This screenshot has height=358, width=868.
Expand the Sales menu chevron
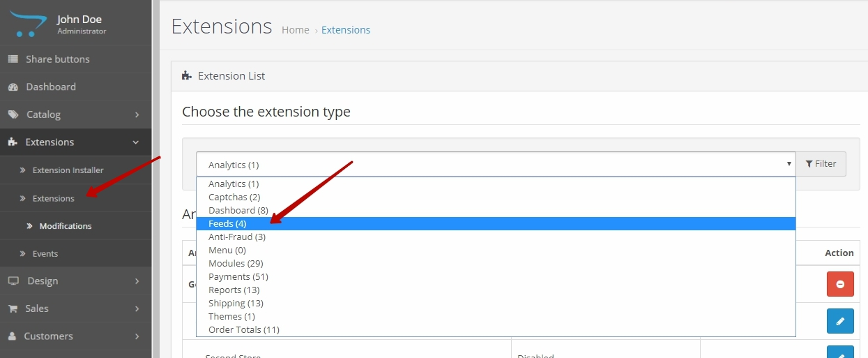(x=137, y=308)
